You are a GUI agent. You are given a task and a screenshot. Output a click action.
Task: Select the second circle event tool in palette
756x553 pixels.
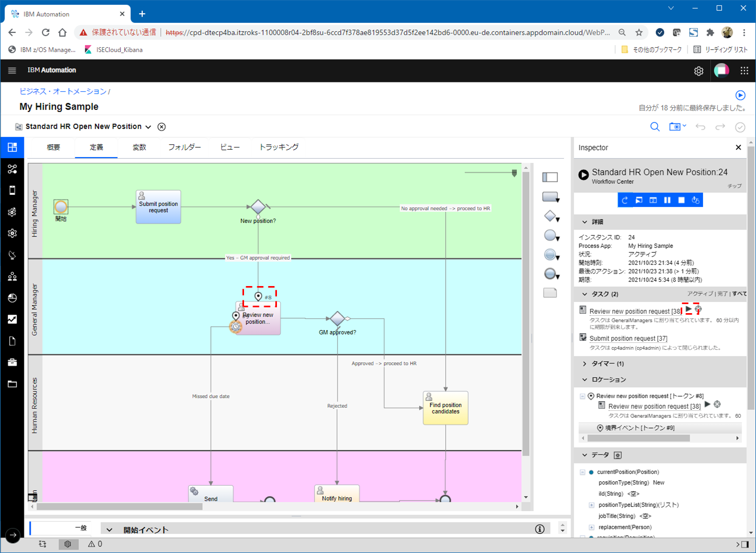click(x=551, y=255)
